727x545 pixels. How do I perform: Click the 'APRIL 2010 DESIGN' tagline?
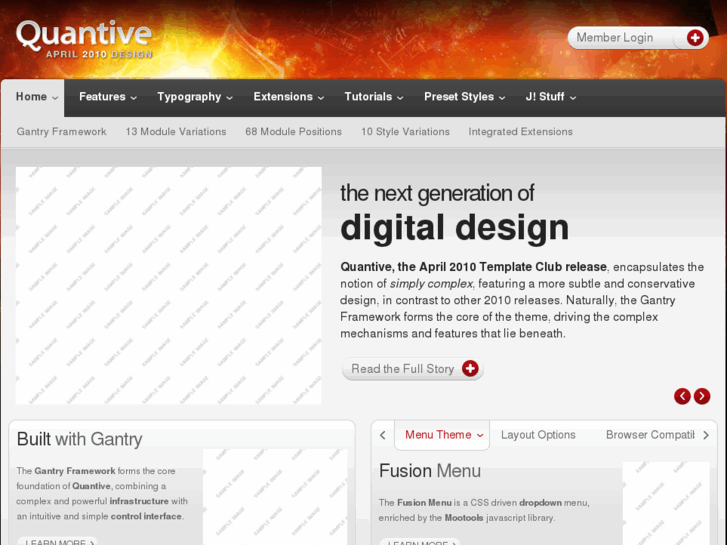[99, 54]
